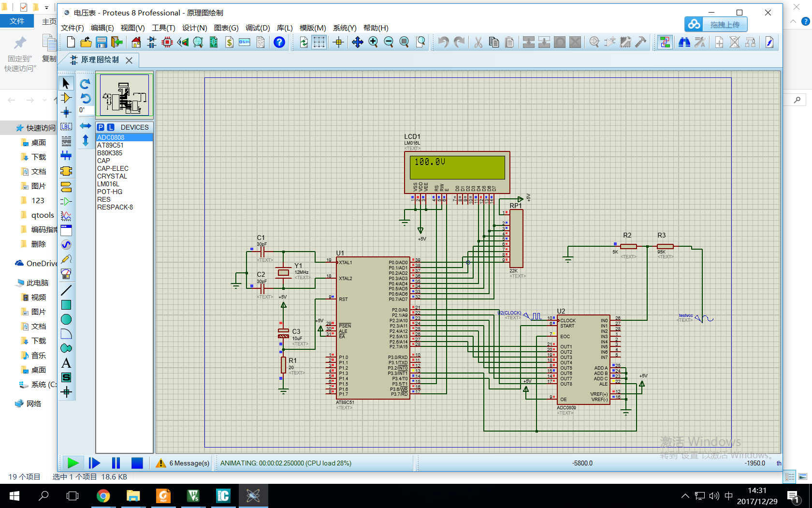Select ADC0808 in the devices list
The image size is (812, 508).
(124, 137)
